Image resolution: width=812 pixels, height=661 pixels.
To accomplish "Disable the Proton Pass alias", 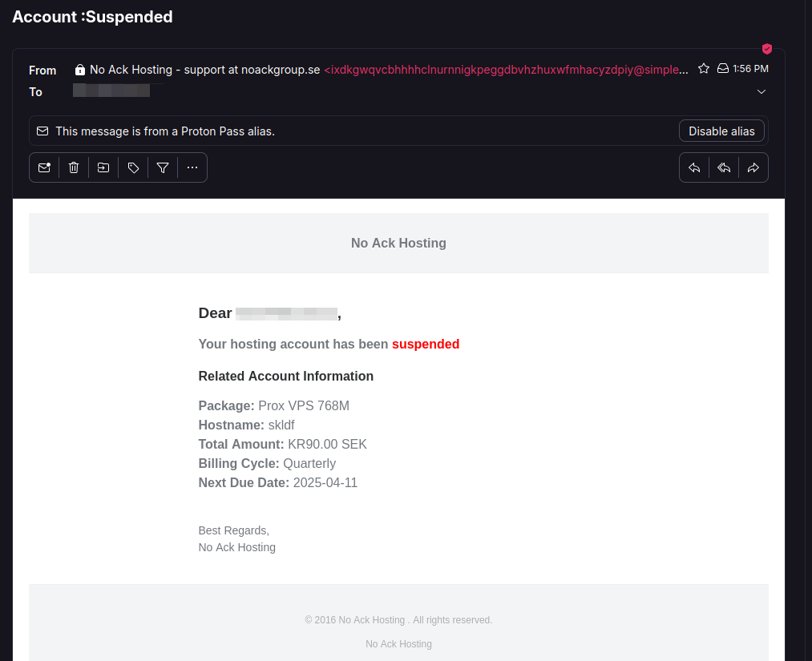I will pos(721,131).
